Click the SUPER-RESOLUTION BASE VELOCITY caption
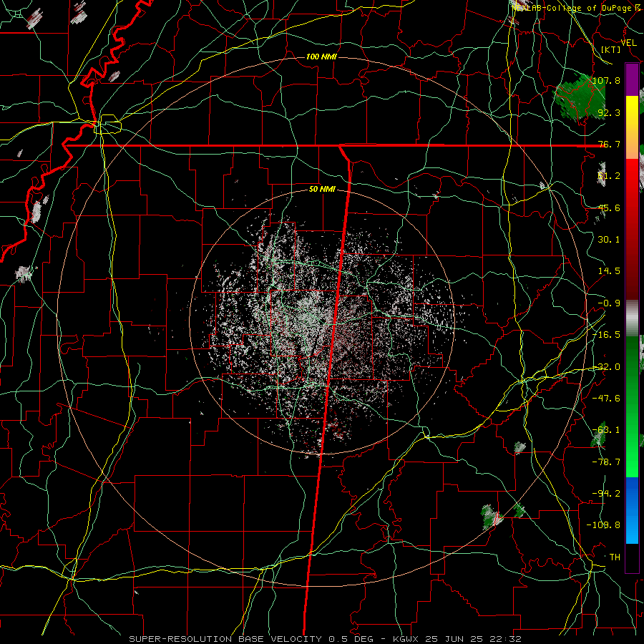644x644 pixels. click(227, 639)
